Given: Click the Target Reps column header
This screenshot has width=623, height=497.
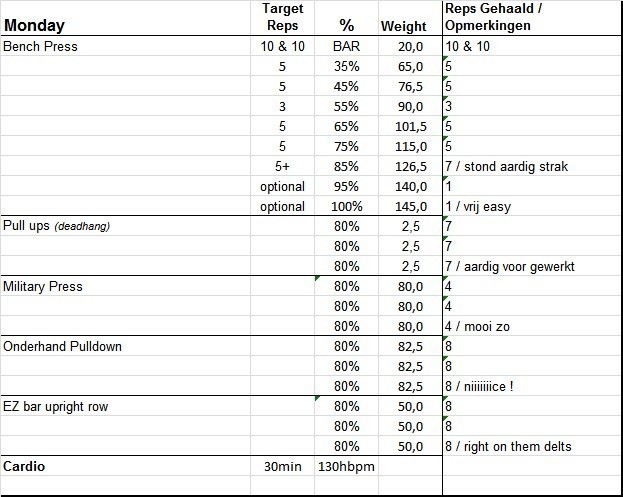Looking at the screenshot, I should [x=281, y=17].
